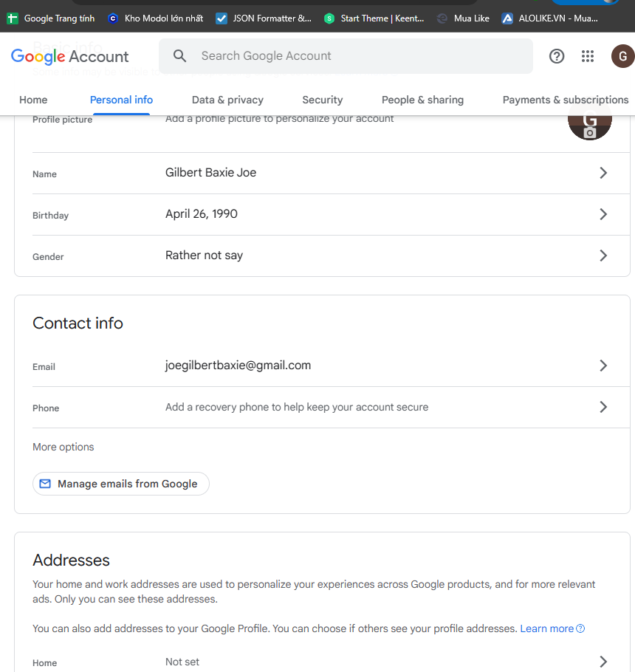The height and width of the screenshot is (672, 635).
Task: Click the profile picture camera icon
Action: point(589,132)
